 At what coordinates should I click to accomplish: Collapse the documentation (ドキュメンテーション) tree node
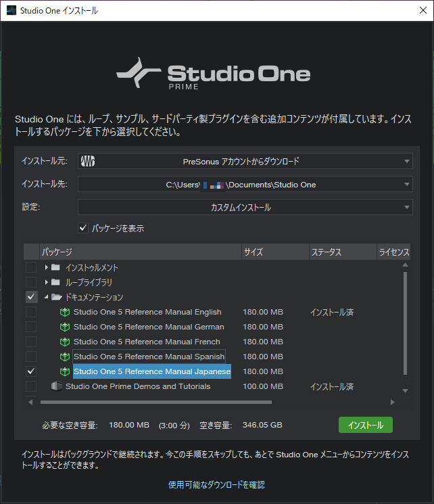coord(46,297)
